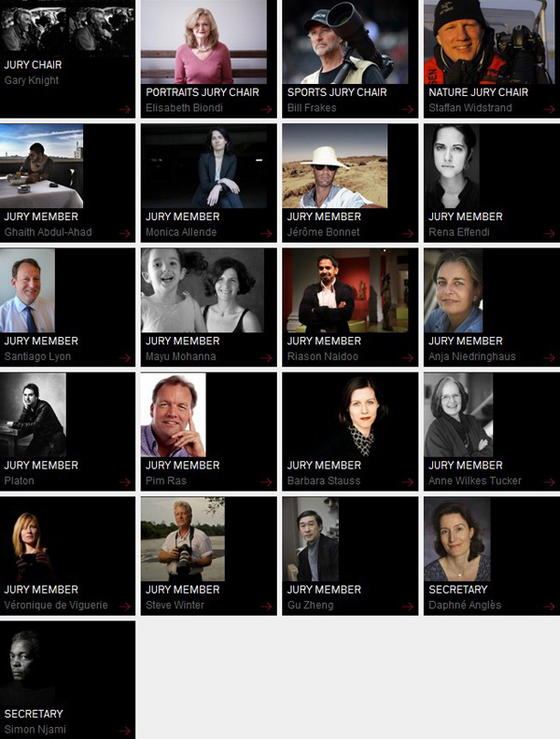
Task: View Platon's portrait thumbnail
Action: click(33, 414)
